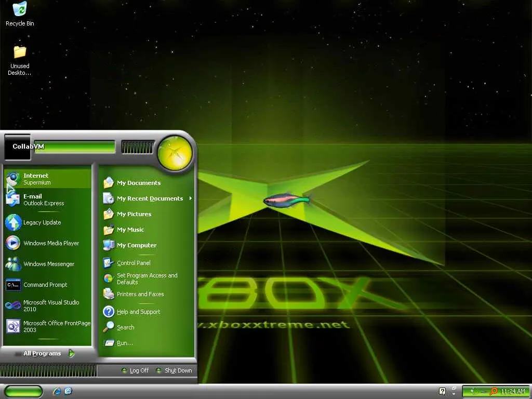This screenshot has height=399, width=532.
Task: Click Shut Down button
Action: click(x=174, y=370)
